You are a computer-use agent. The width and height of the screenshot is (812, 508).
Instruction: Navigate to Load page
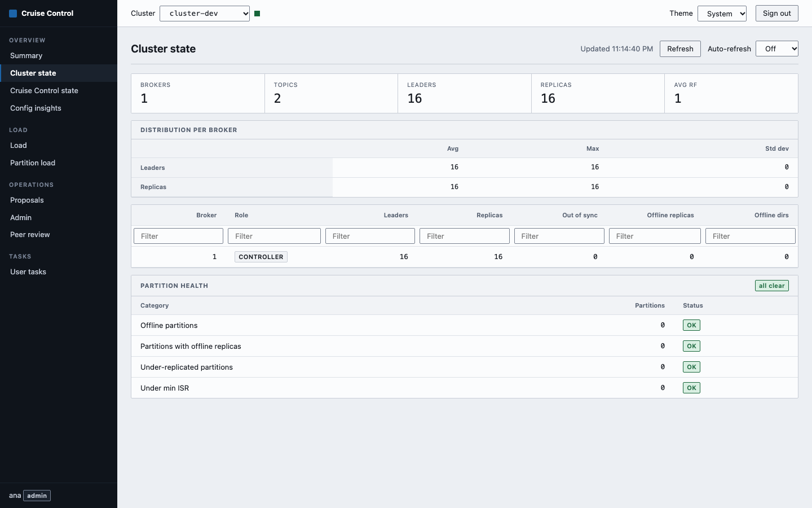59,145
